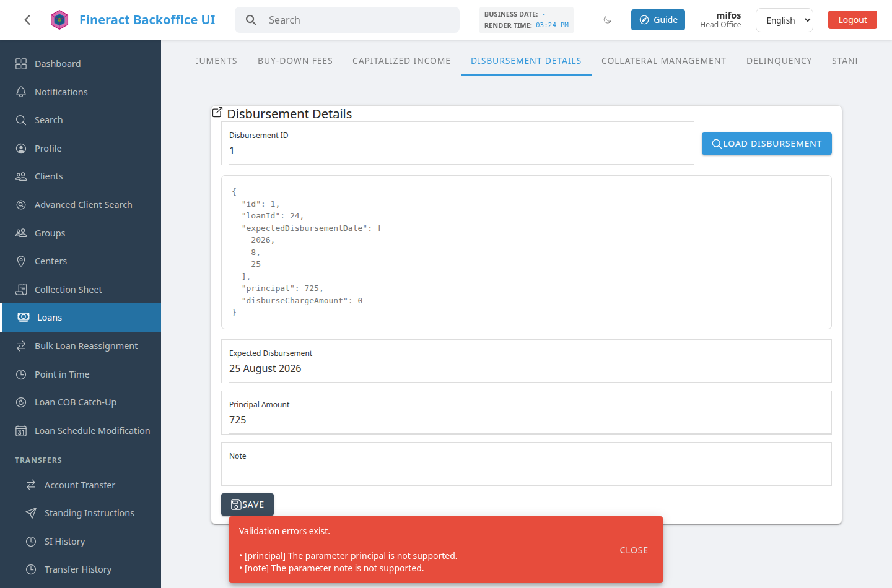Click the sidebar Search magnifier icon
This screenshot has width=892, height=588.
click(21, 120)
